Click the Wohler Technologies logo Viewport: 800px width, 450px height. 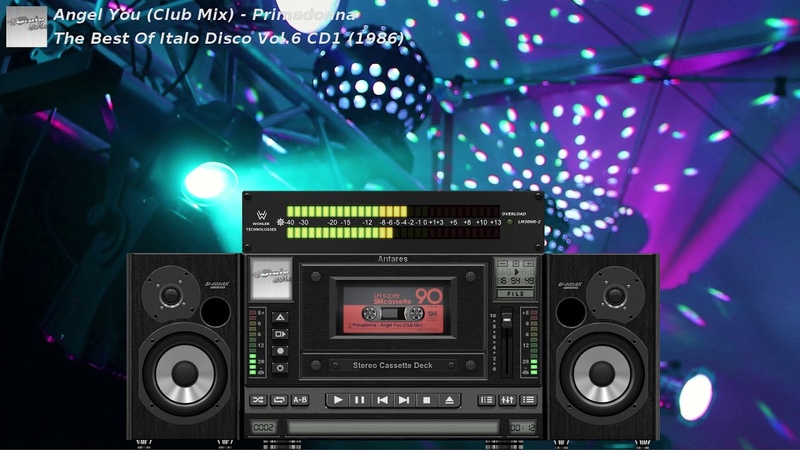pos(262,220)
